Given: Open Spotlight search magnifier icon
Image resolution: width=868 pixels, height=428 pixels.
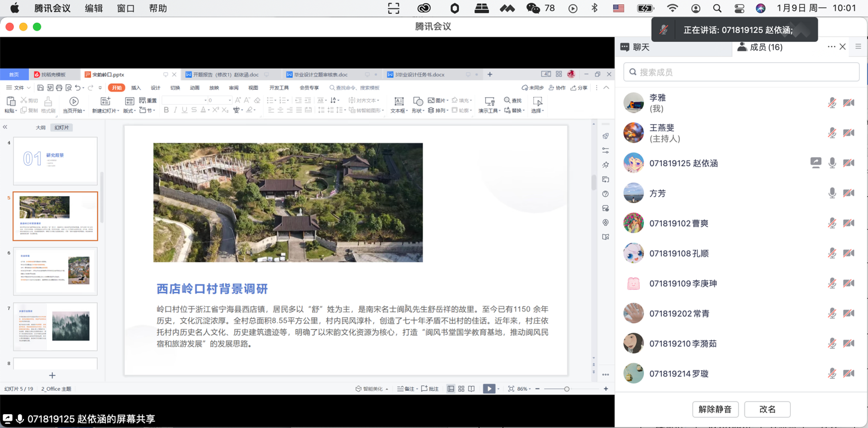Looking at the screenshot, I should click(717, 8).
